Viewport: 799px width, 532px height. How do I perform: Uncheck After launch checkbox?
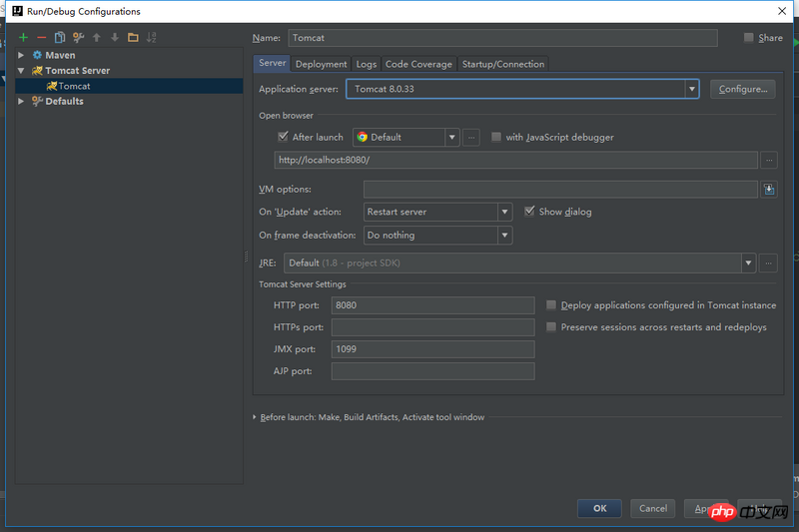(x=283, y=137)
